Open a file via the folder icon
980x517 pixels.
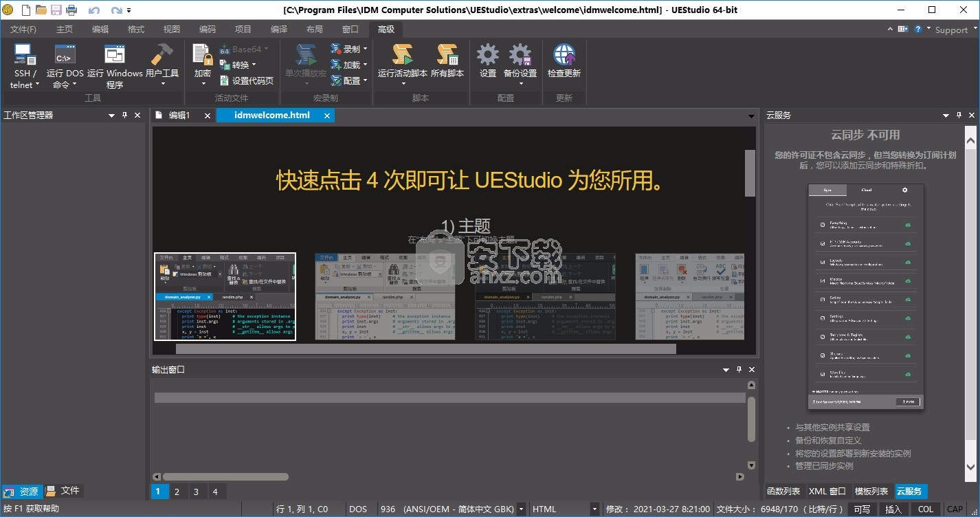click(x=41, y=10)
